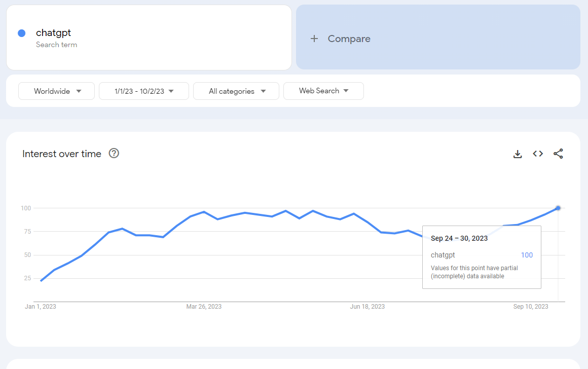This screenshot has width=588, height=369.
Task: Expand the All categories dropdown
Action: [x=236, y=91]
